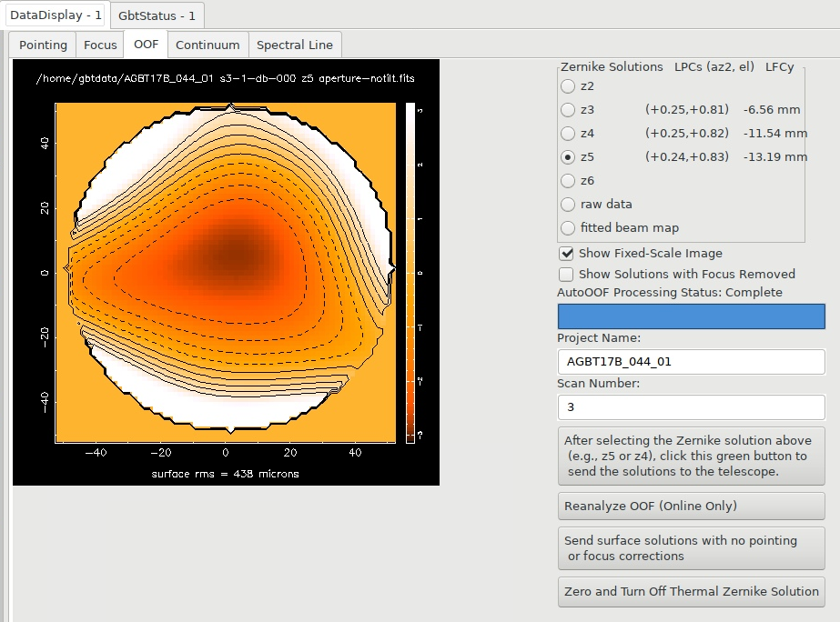Click AutoOOF Processing Status: Complete label

670,292
